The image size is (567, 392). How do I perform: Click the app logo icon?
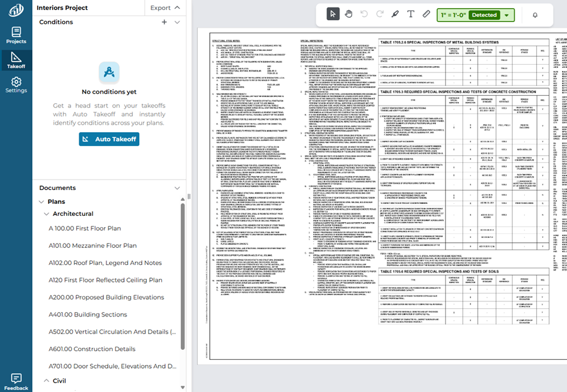16,11
